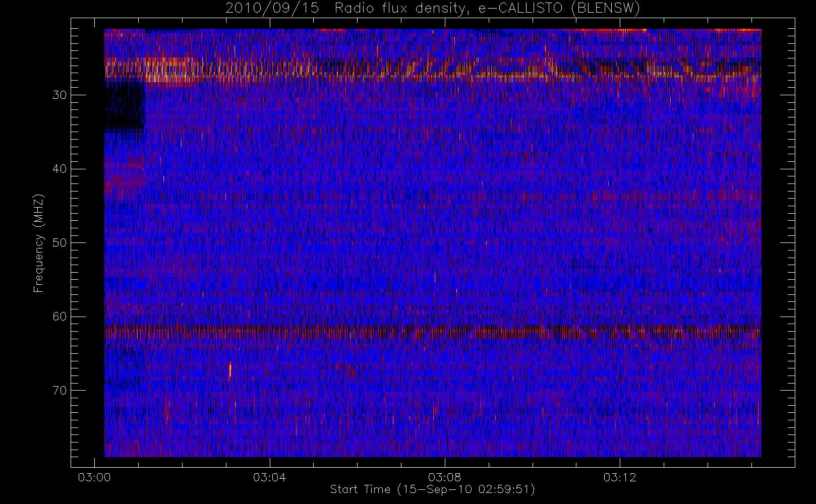Select the 'Frequency (MHZ)' y-axis label
Image resolution: width=816 pixels, height=504 pixels.
(38, 243)
